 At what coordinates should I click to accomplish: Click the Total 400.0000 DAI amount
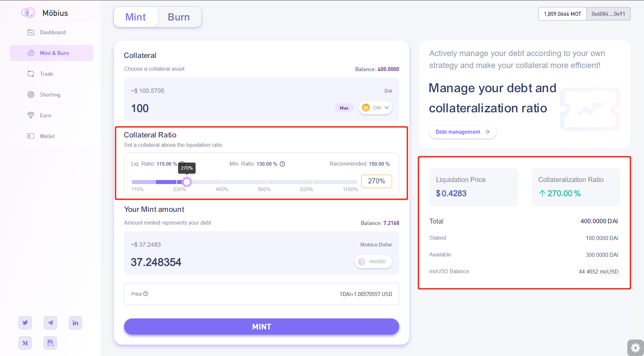[x=599, y=221]
